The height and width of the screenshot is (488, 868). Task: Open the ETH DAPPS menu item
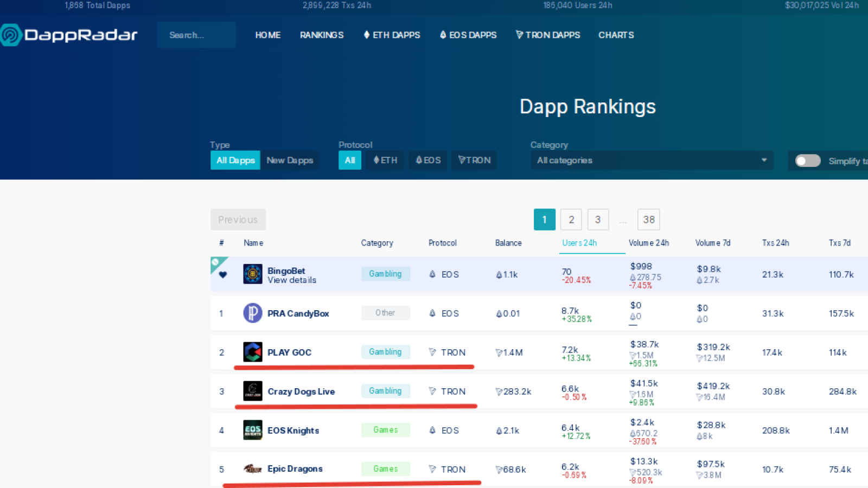click(x=392, y=35)
